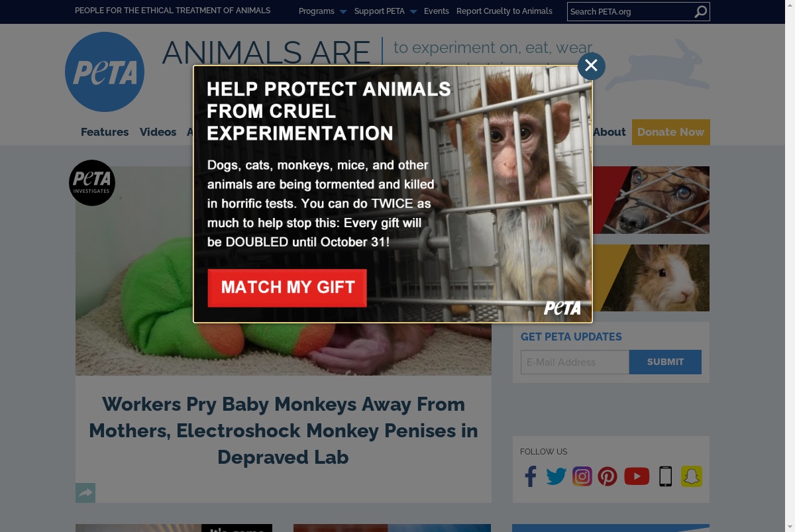795x532 pixels.
Task: Visit PETA's Instagram icon
Action: coord(582,476)
